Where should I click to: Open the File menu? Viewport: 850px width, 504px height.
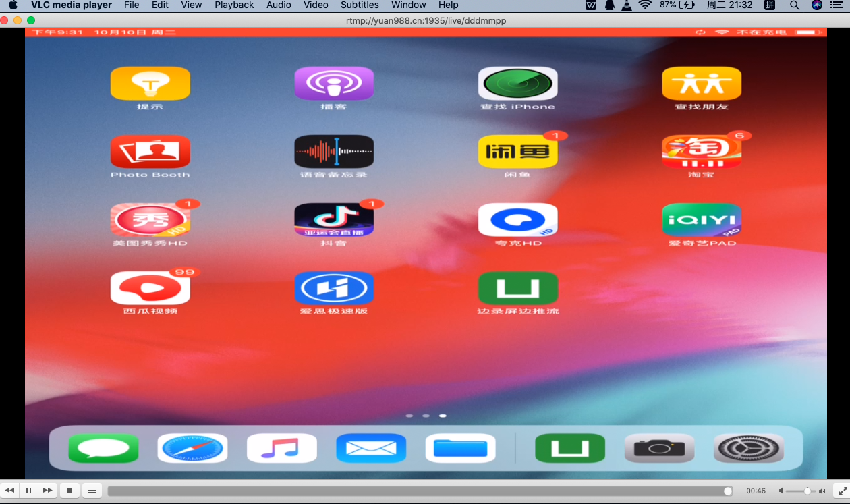[x=132, y=5]
